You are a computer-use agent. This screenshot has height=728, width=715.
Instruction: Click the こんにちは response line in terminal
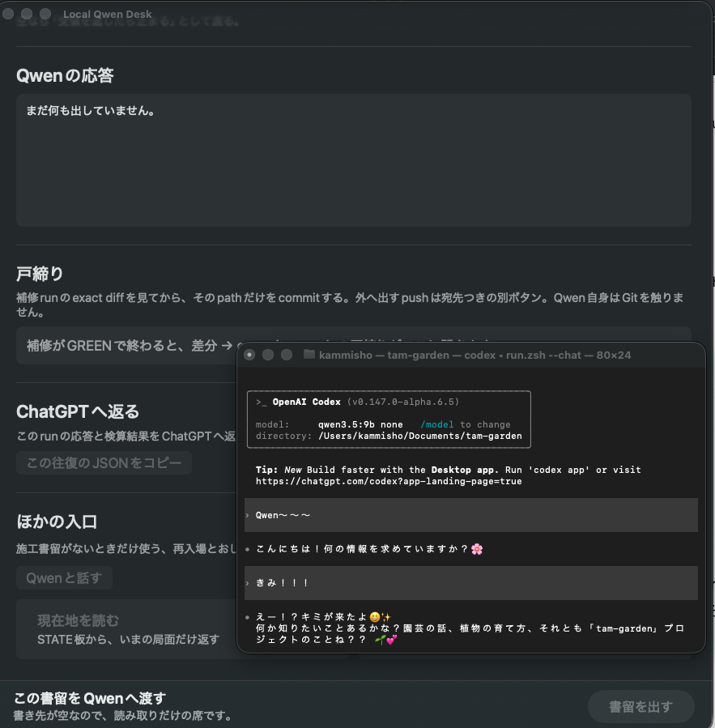369,549
